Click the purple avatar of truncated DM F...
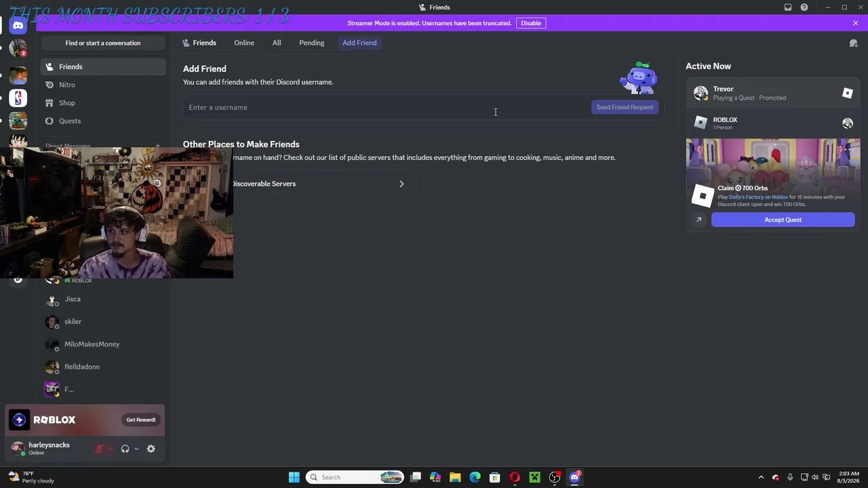This screenshot has height=488, width=868. (x=52, y=389)
